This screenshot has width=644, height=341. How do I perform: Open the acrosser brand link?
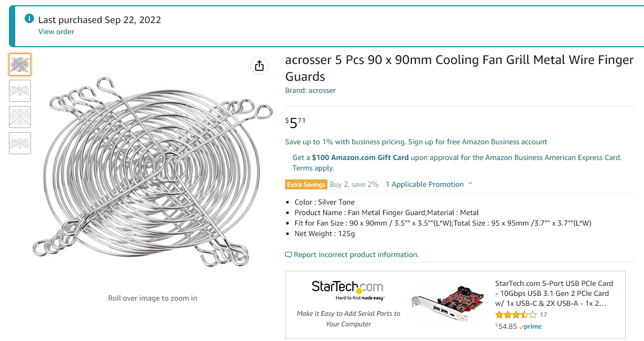[x=310, y=90]
